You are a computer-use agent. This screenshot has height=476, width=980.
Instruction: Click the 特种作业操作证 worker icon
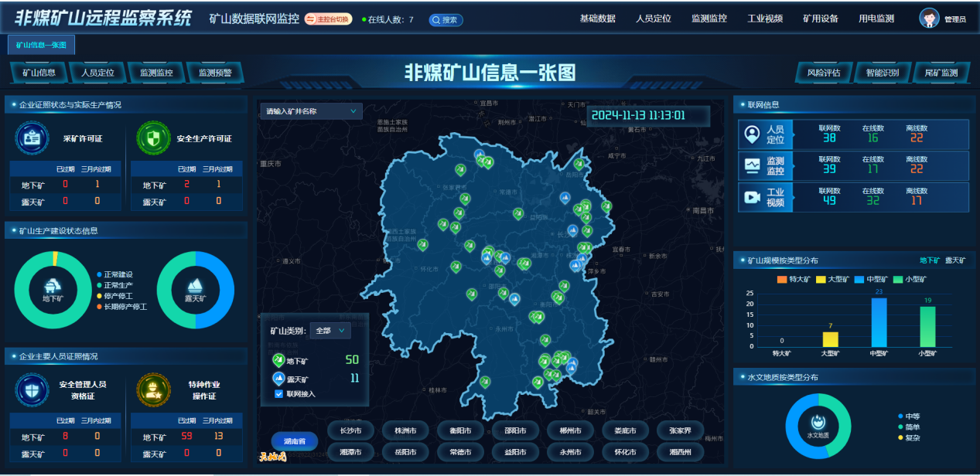(x=152, y=390)
